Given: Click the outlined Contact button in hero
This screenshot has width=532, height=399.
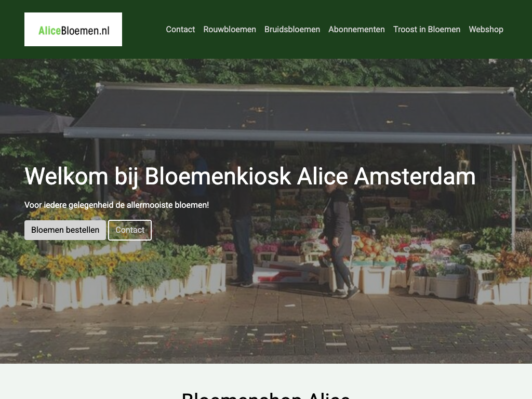Looking at the screenshot, I should 130,230.
